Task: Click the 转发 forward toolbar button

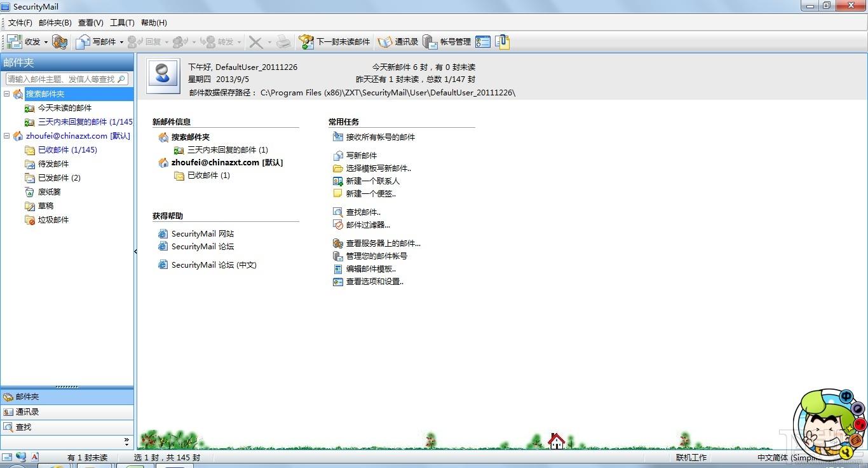Action: (x=217, y=42)
